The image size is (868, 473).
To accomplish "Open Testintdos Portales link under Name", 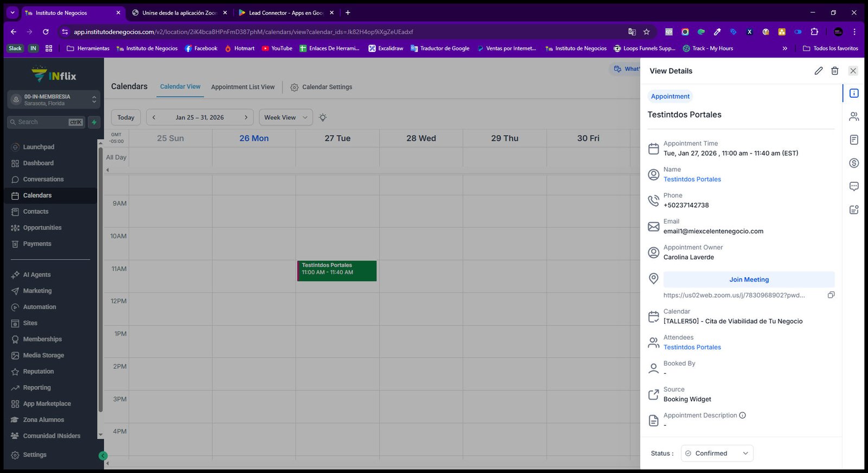I will [x=692, y=180].
